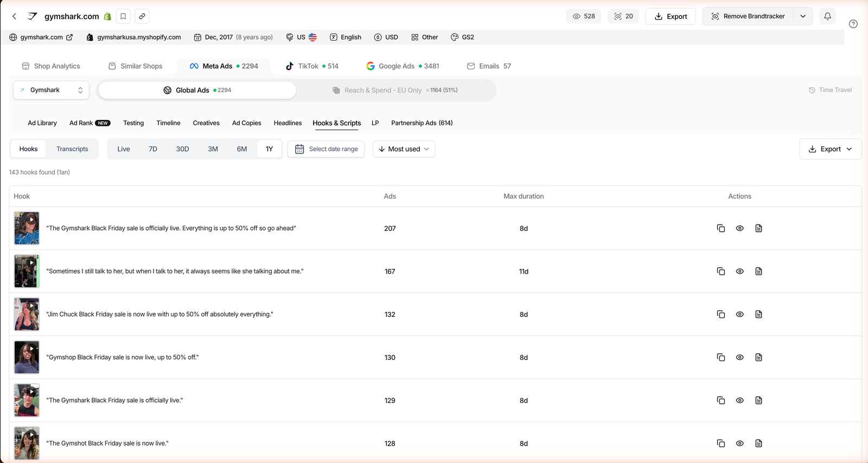
Task: Bookmark the gymshark.com shop
Action: point(123,16)
